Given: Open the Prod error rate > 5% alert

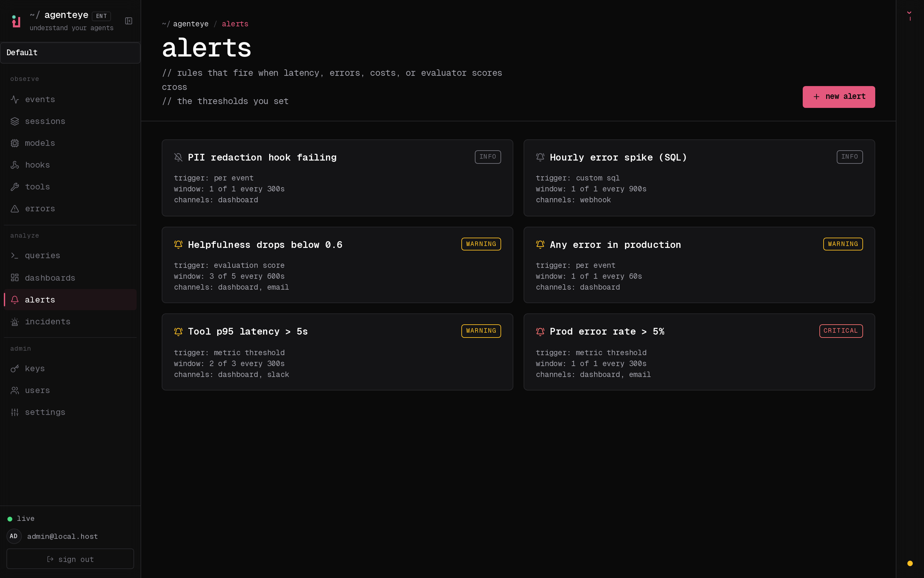Looking at the screenshot, I should [699, 352].
